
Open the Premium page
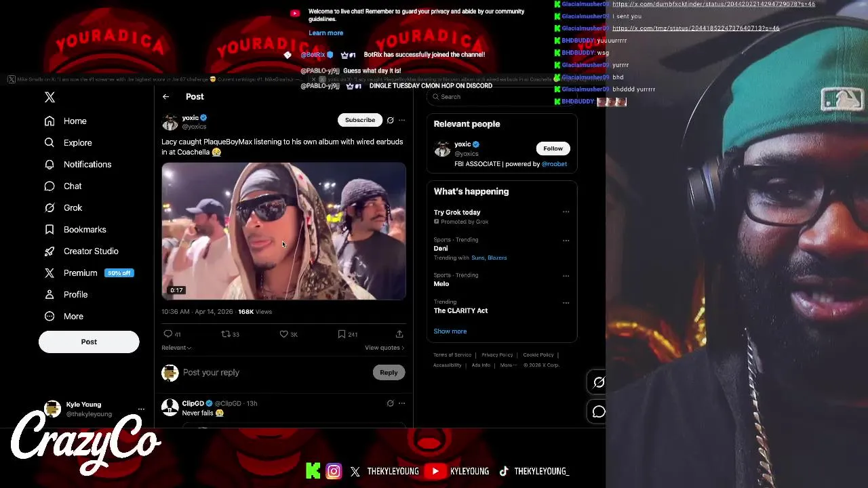pyautogui.click(x=89, y=272)
